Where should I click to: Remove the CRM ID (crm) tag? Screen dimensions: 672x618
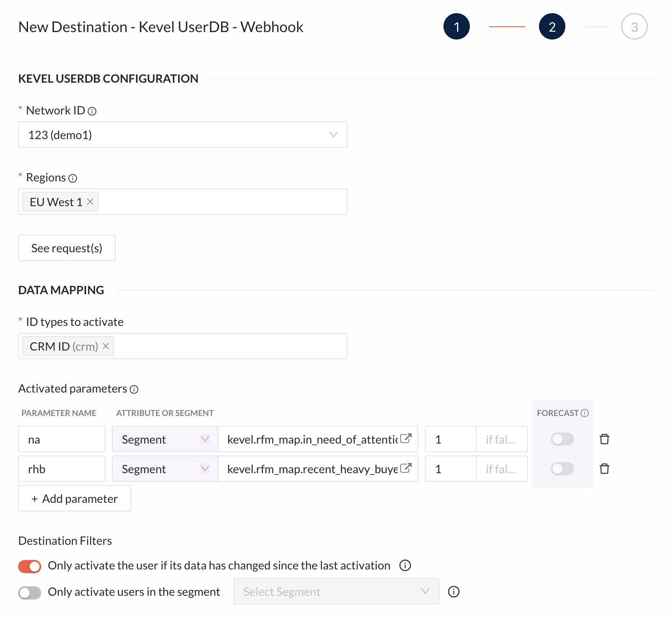pos(106,346)
